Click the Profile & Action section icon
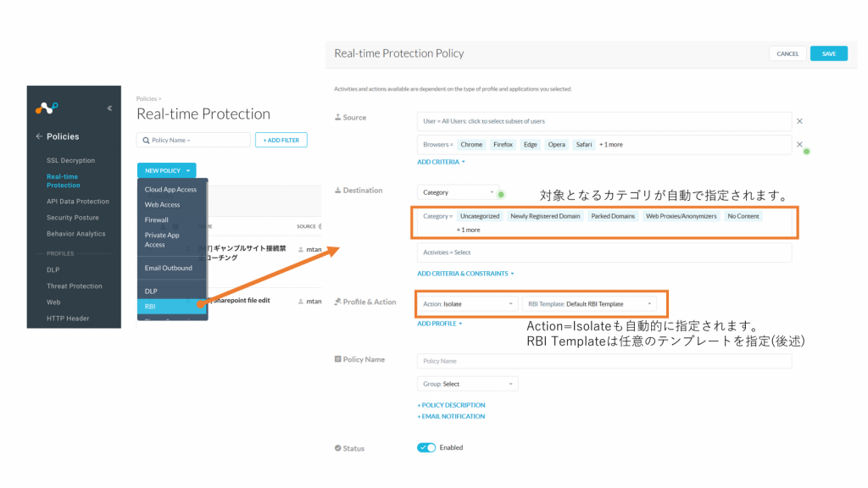The width and height of the screenshot is (868, 488). point(337,302)
